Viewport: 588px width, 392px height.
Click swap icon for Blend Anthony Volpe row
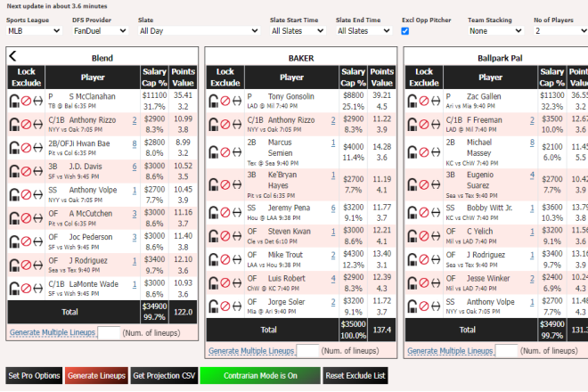coord(38,195)
